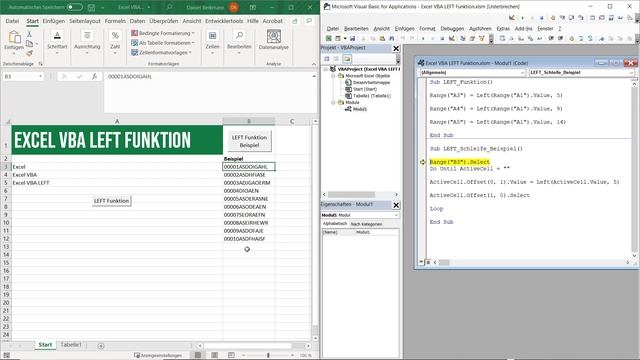The width and height of the screenshot is (640, 360).
Task: Collapse Microsoft Excel Objekte tree node
Action: click(333, 76)
